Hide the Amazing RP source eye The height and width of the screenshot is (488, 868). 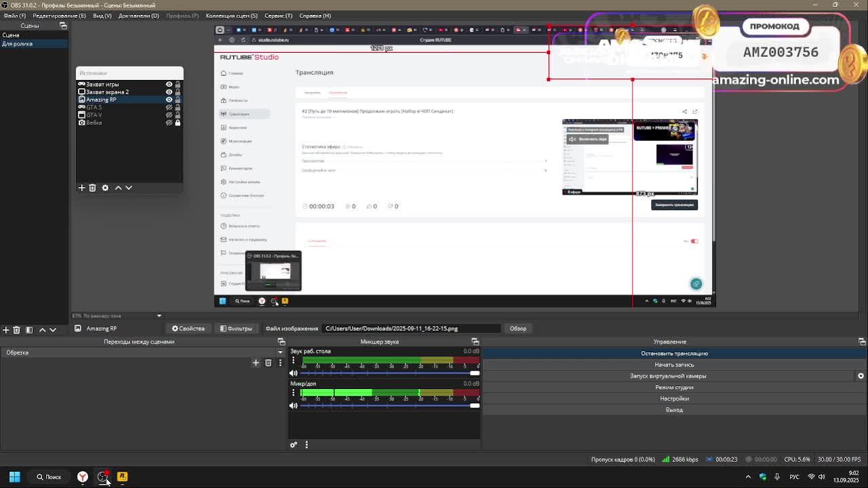click(x=169, y=100)
